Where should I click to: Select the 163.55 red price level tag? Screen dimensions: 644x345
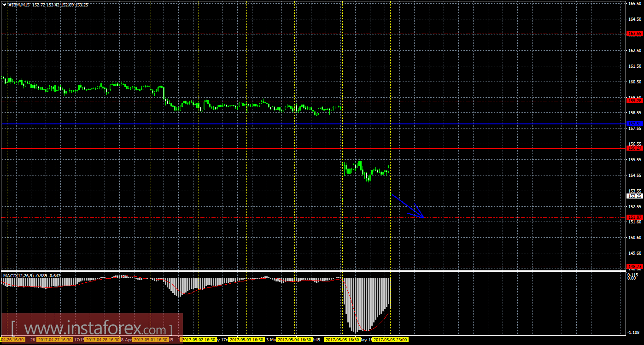[x=635, y=34]
